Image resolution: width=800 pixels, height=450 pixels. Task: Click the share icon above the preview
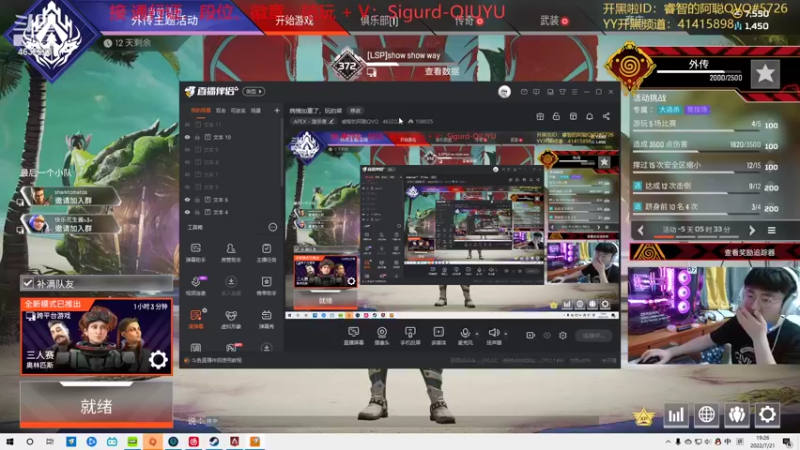[606, 116]
